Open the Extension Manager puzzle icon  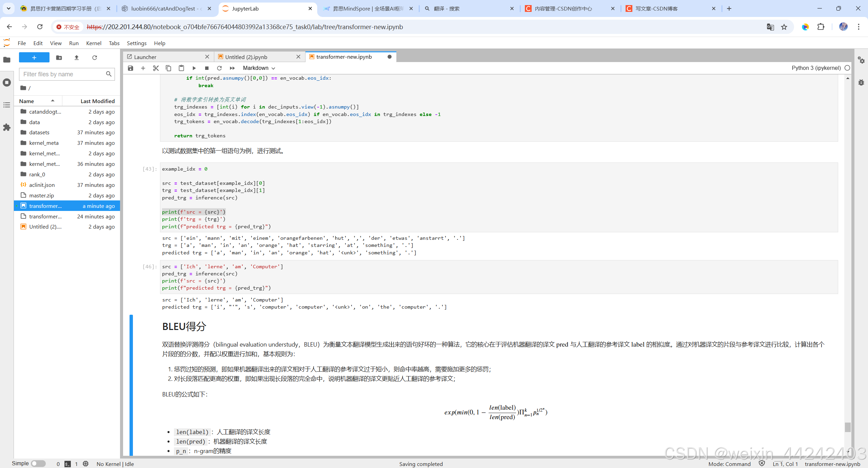[x=7, y=127]
